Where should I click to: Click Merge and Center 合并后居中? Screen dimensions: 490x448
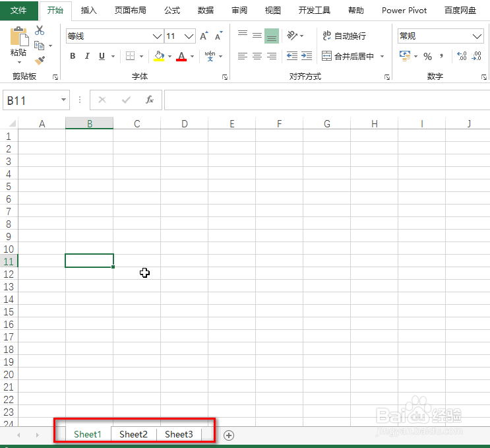348,56
